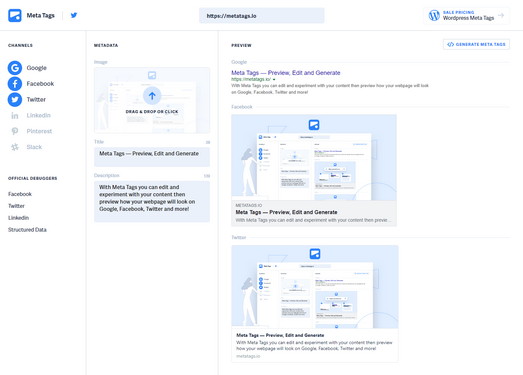523x375 pixels.
Task: Enable the Slack channel icon
Action: click(15, 147)
